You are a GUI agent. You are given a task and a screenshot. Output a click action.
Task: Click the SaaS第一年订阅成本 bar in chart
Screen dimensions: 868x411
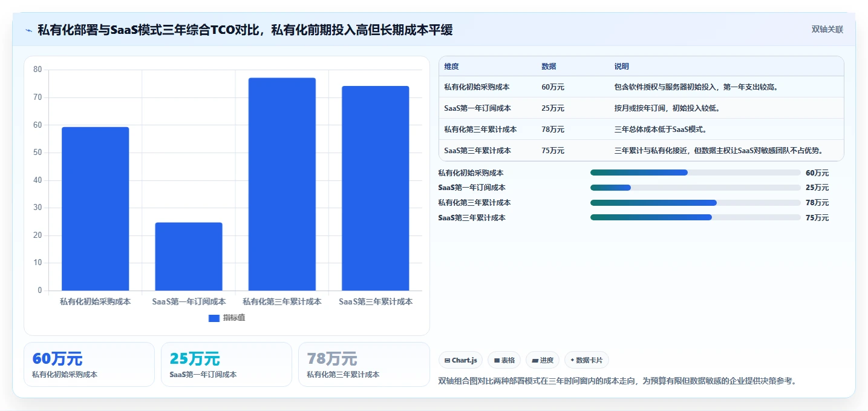(x=189, y=257)
